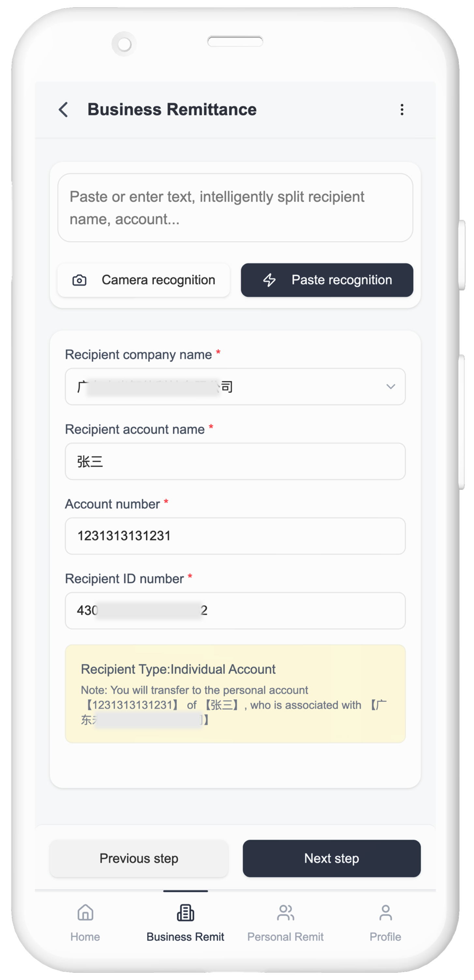Image resolution: width=474 pixels, height=980 pixels.
Task: Expand the recipient company name dropdown
Action: point(235,386)
